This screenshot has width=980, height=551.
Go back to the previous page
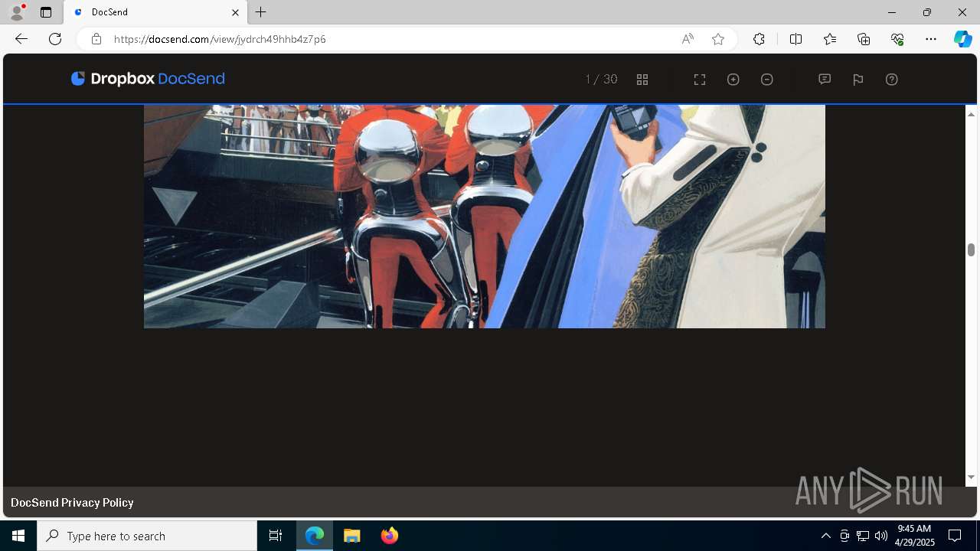pos(21,39)
